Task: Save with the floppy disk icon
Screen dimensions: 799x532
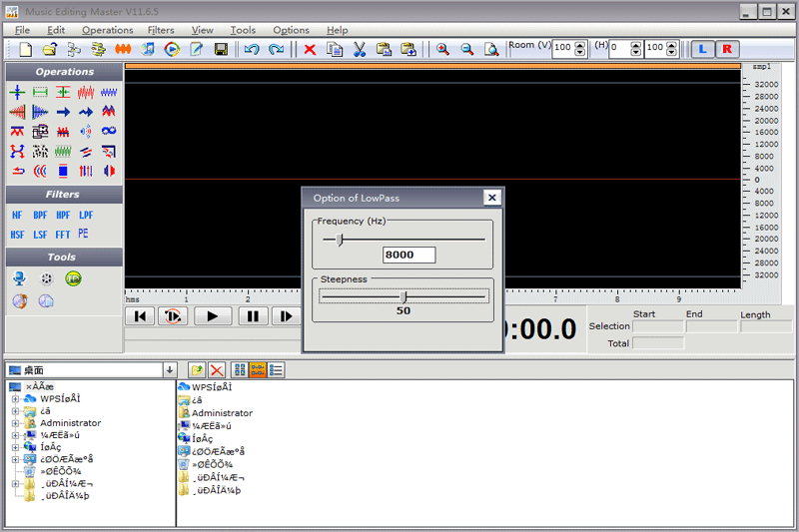Action: [x=221, y=49]
